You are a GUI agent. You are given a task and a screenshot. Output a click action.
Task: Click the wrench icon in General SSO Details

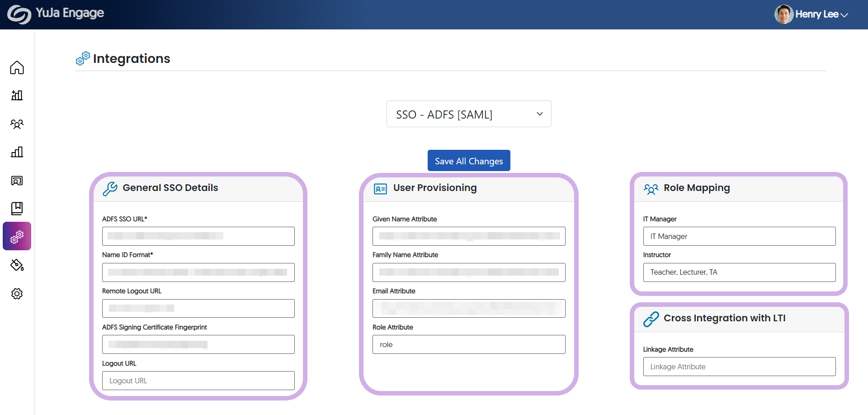pos(110,188)
